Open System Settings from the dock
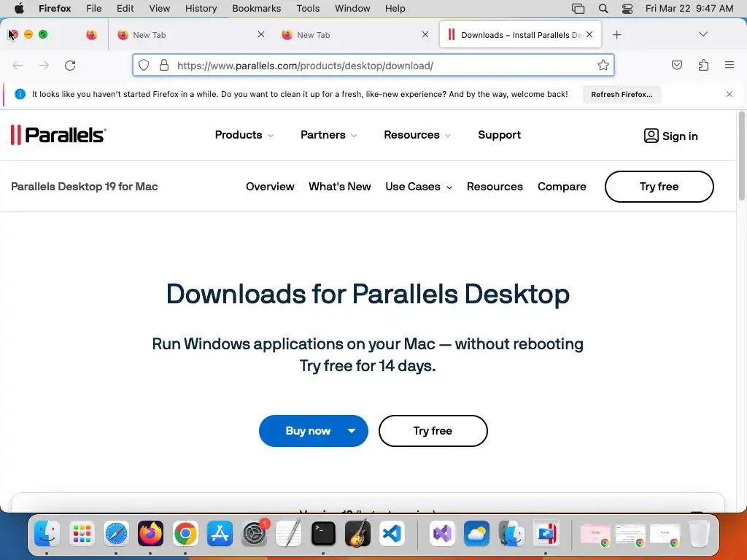The height and width of the screenshot is (560, 747). (x=255, y=533)
